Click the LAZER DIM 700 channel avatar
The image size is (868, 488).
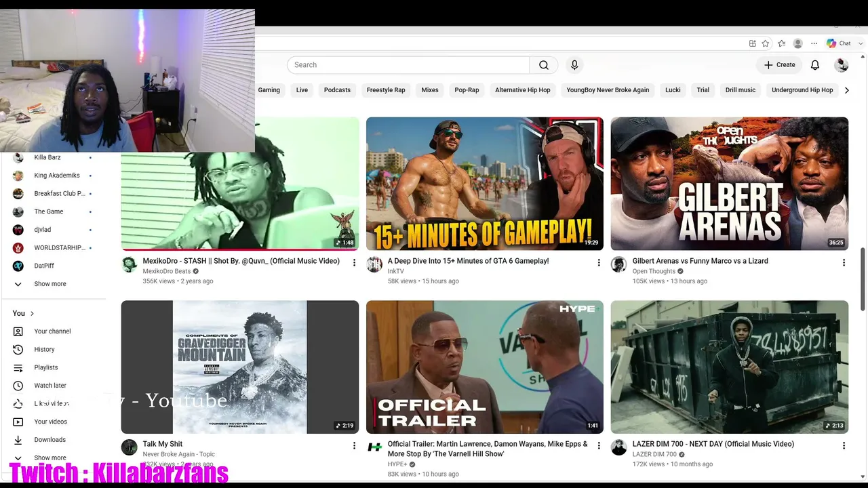618,447
